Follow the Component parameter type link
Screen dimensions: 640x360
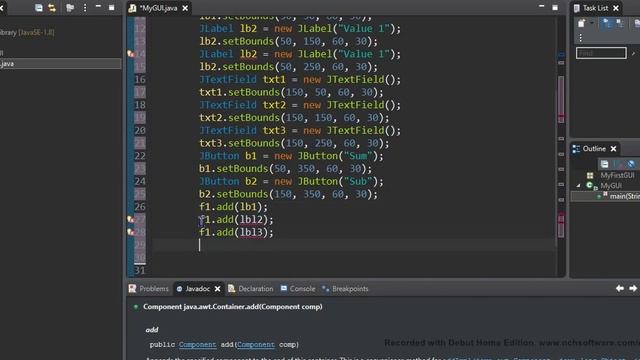coord(256,344)
